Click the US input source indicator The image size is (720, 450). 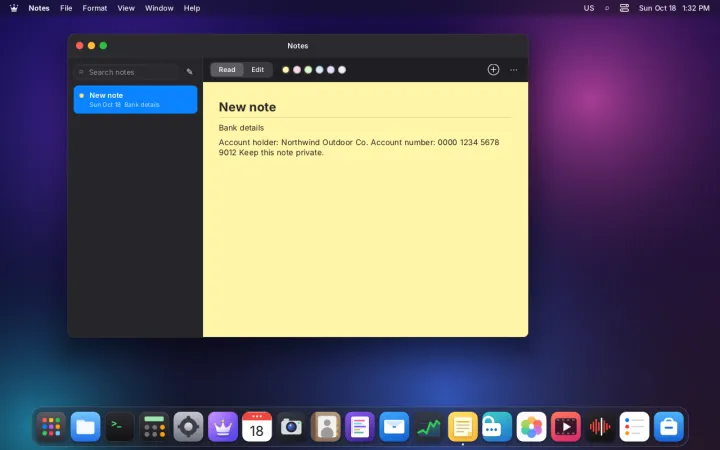(589, 8)
